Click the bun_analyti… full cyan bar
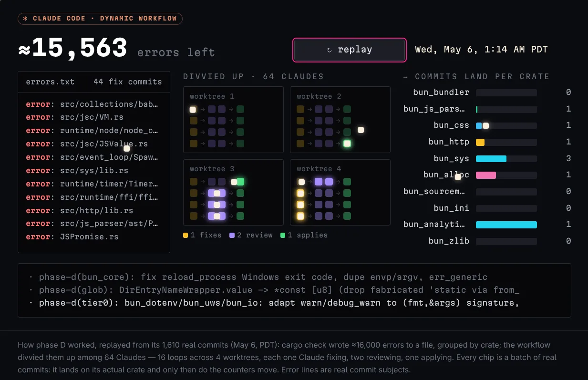The width and height of the screenshot is (588, 380). tap(506, 225)
